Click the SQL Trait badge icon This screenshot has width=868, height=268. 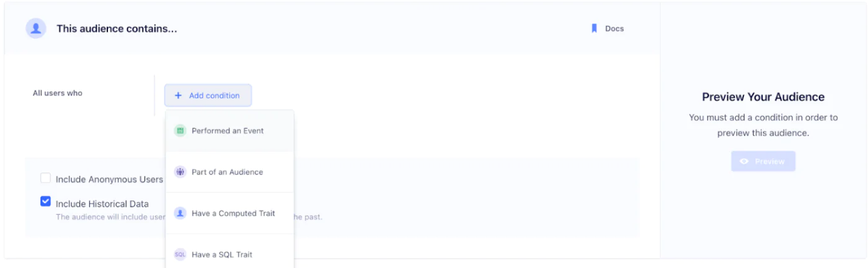click(180, 254)
